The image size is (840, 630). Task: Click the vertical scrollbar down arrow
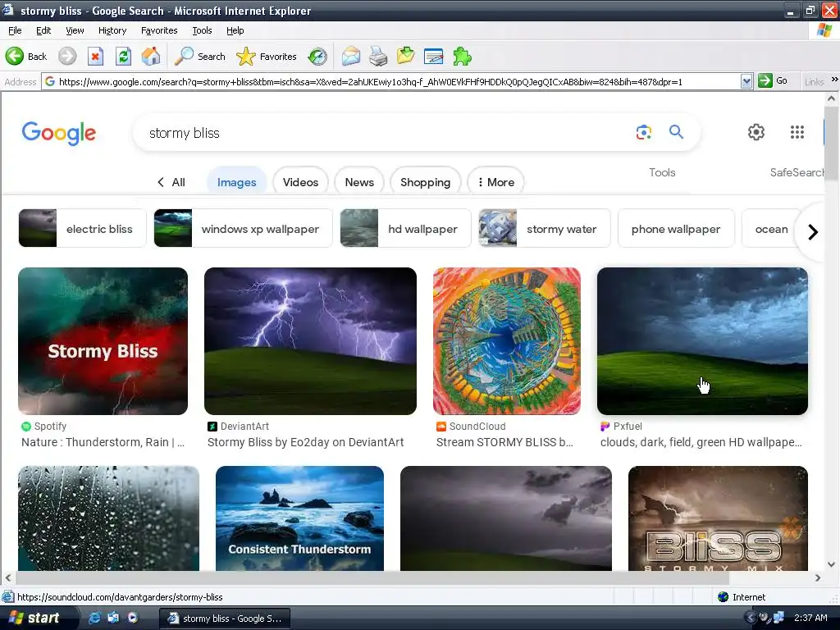(x=832, y=564)
